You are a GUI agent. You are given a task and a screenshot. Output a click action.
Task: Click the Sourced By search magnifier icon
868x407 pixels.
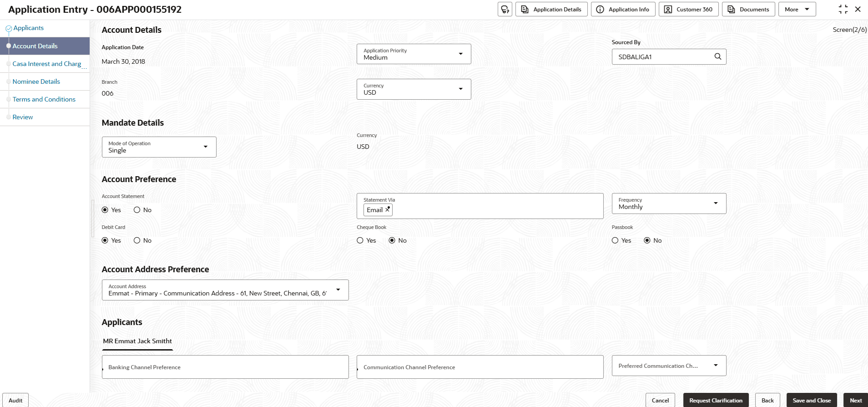718,56
